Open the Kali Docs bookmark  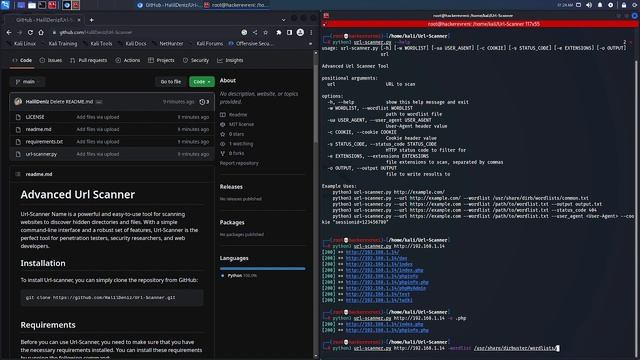[x=133, y=44]
